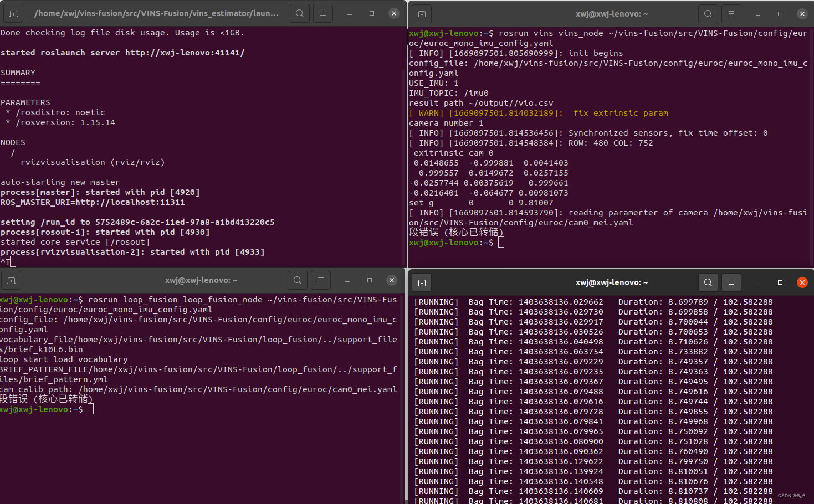Search in the roslaunch terminal window
The width and height of the screenshot is (814, 504).
tap(300, 13)
